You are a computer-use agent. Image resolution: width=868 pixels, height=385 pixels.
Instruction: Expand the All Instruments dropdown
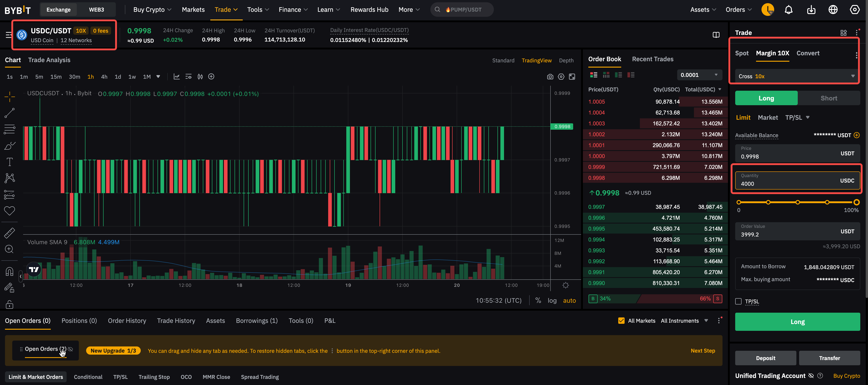click(684, 321)
